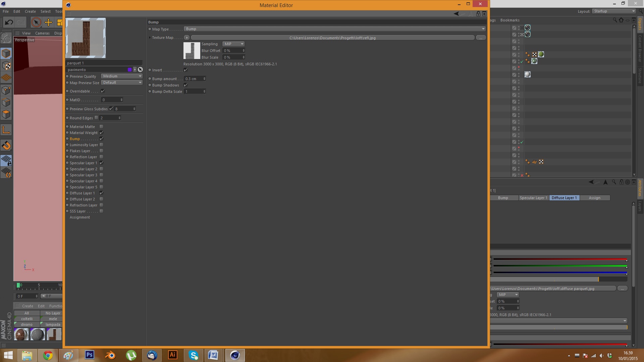The image size is (644, 362).
Task: Open Photoshop from the taskbar
Action: [89, 355]
